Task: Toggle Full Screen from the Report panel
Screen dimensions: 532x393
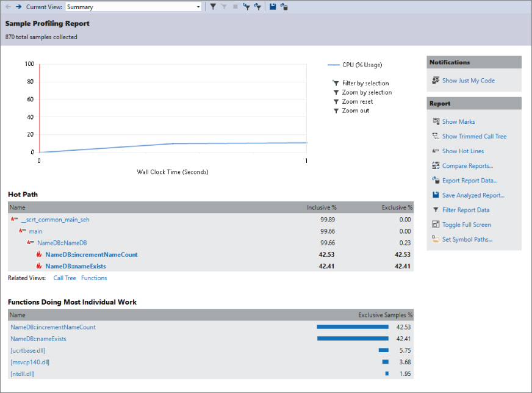Action: pyautogui.click(x=466, y=225)
